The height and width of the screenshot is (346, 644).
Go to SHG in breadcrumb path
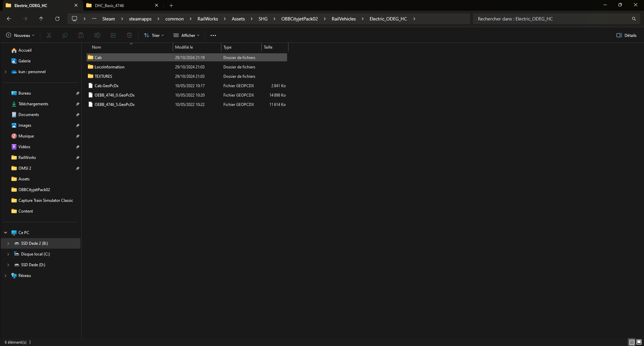263,19
